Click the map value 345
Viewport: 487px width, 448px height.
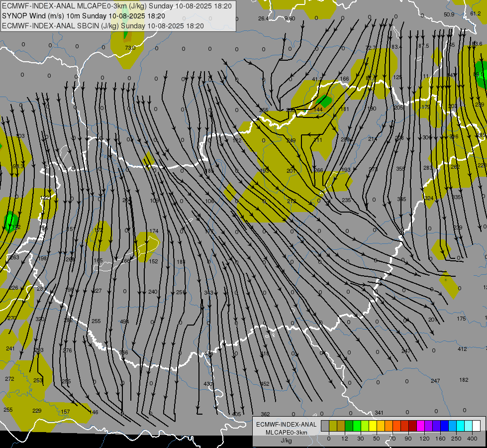[x=401, y=199]
